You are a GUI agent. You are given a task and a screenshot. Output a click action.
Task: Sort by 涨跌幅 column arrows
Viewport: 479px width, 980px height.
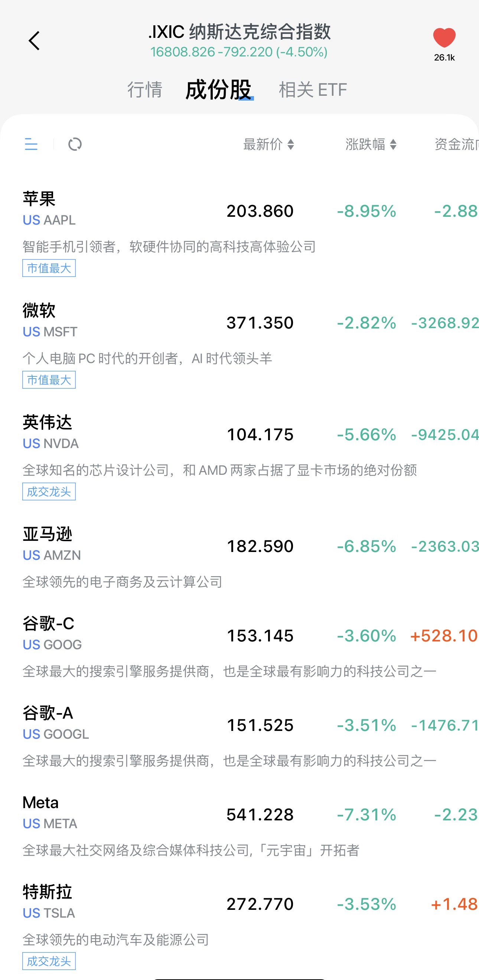click(x=393, y=144)
